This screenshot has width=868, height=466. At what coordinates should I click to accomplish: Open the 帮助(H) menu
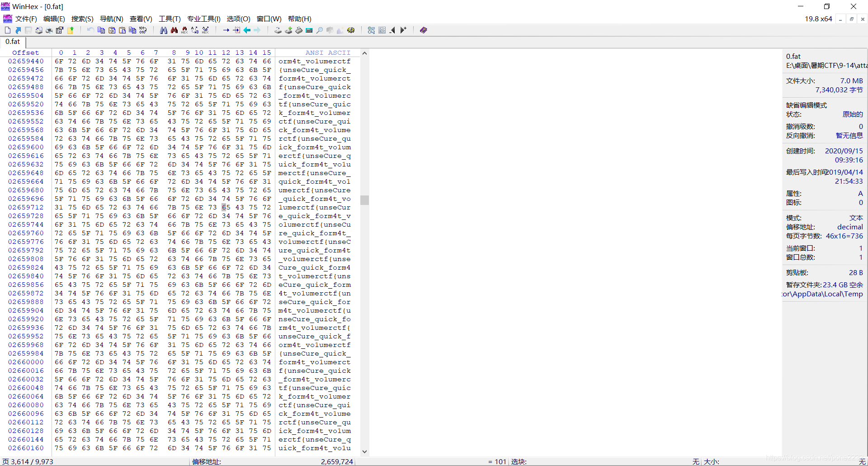point(300,19)
